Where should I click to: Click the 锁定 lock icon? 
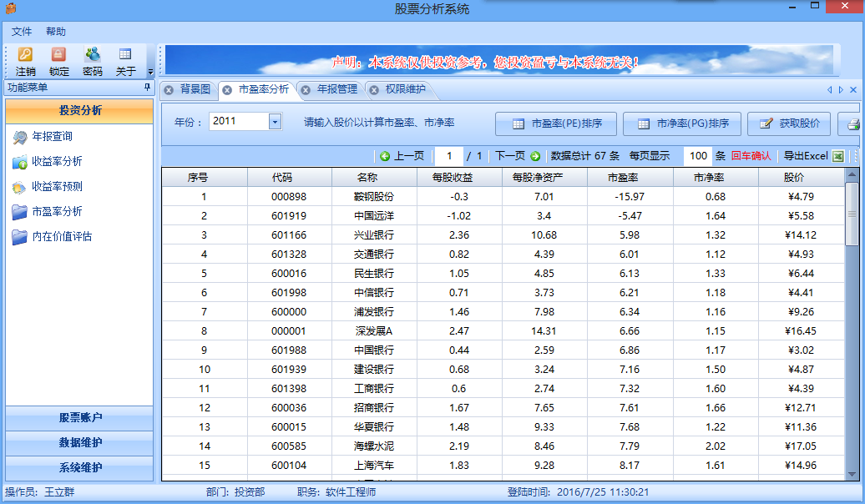coord(58,54)
